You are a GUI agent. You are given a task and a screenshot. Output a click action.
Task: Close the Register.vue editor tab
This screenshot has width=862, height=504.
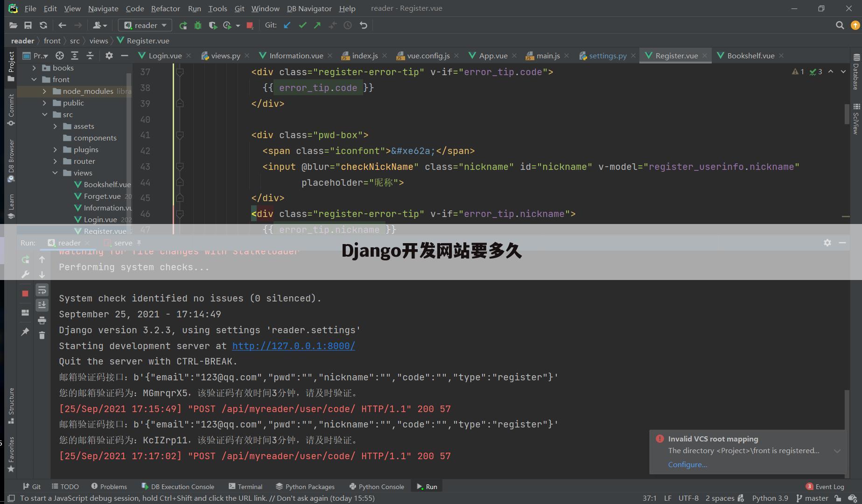tap(705, 56)
